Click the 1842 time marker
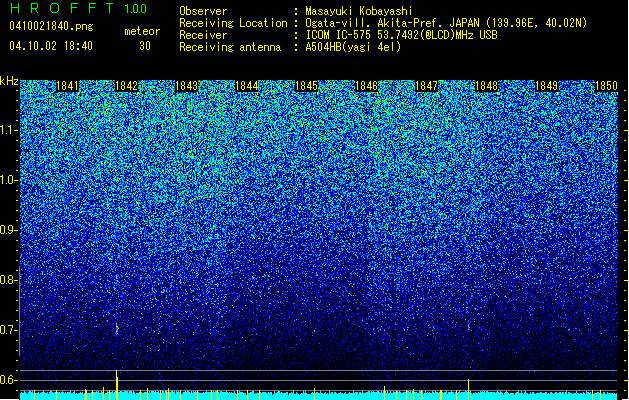This screenshot has width=629, height=400. (x=126, y=86)
